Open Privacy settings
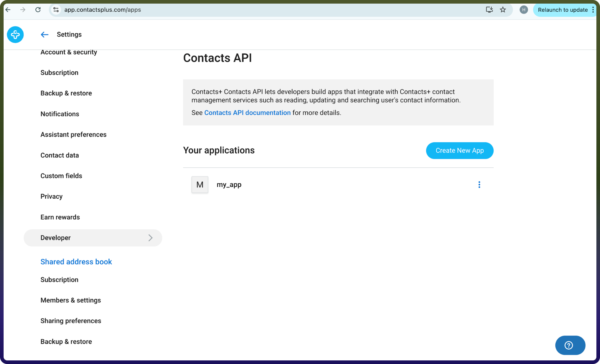This screenshot has height=364, width=600. point(52,197)
